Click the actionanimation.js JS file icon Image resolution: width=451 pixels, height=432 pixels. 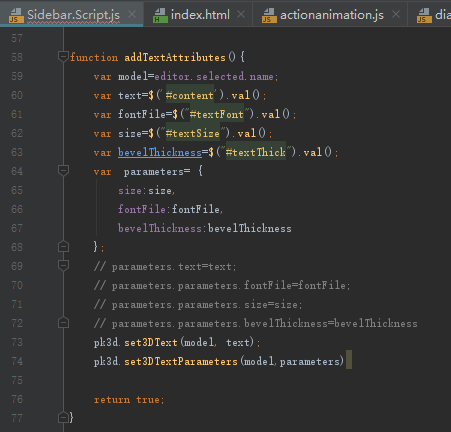[x=269, y=15]
